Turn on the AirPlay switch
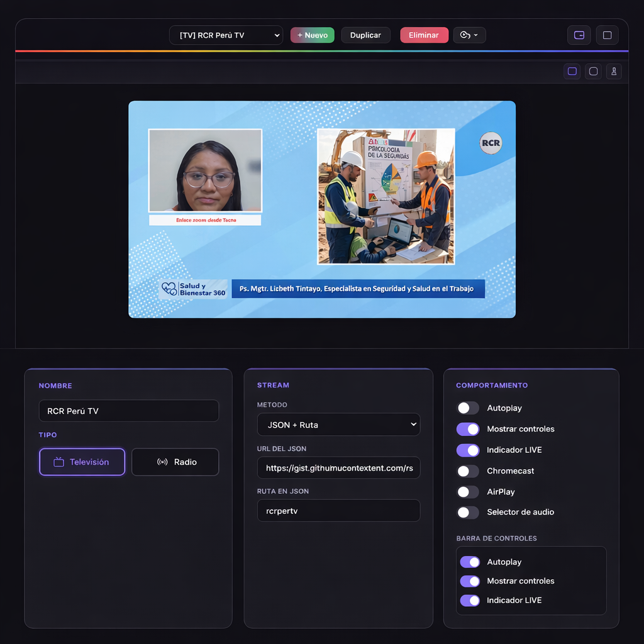The image size is (644, 644). tap(468, 492)
